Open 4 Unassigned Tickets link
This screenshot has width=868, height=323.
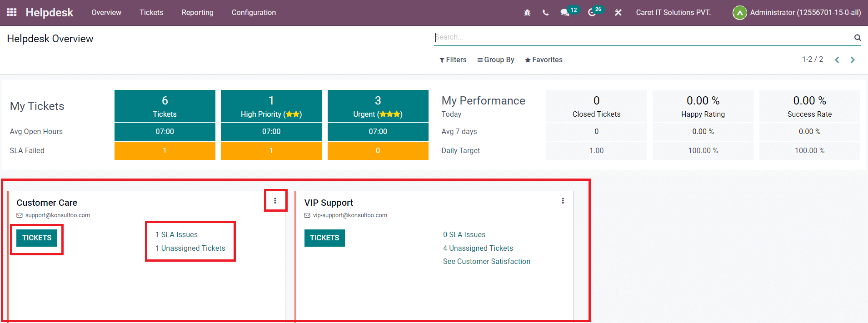click(x=478, y=248)
